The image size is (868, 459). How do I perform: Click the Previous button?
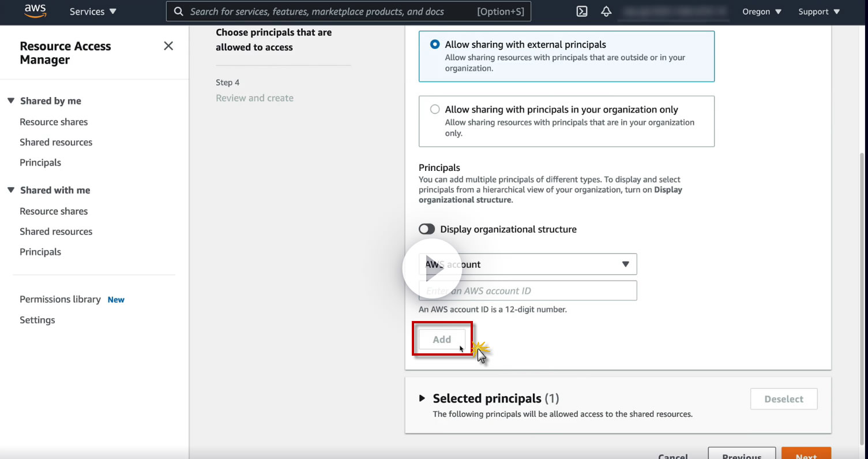[x=742, y=453]
